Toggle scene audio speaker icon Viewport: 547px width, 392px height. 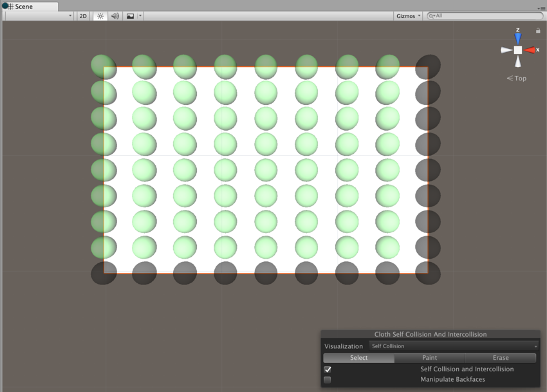click(x=115, y=16)
